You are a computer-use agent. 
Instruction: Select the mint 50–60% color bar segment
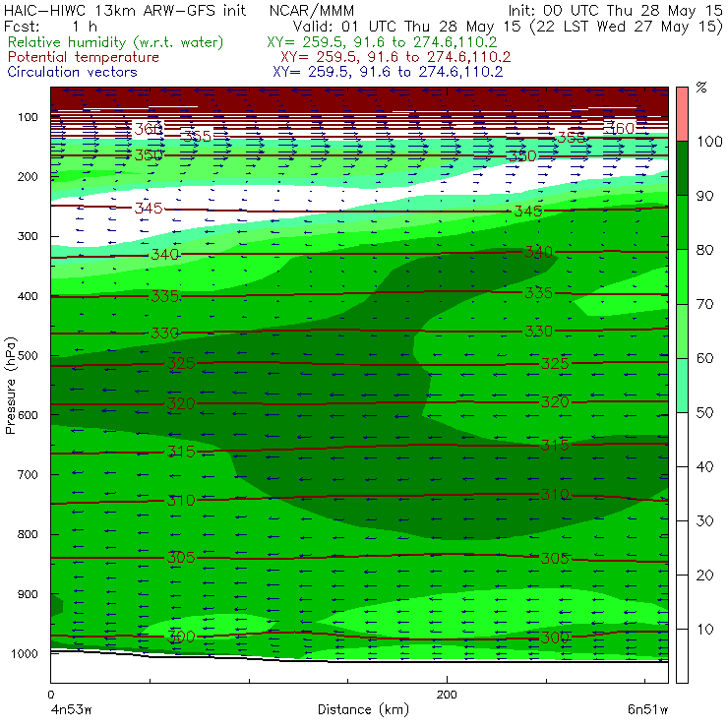[x=682, y=386]
